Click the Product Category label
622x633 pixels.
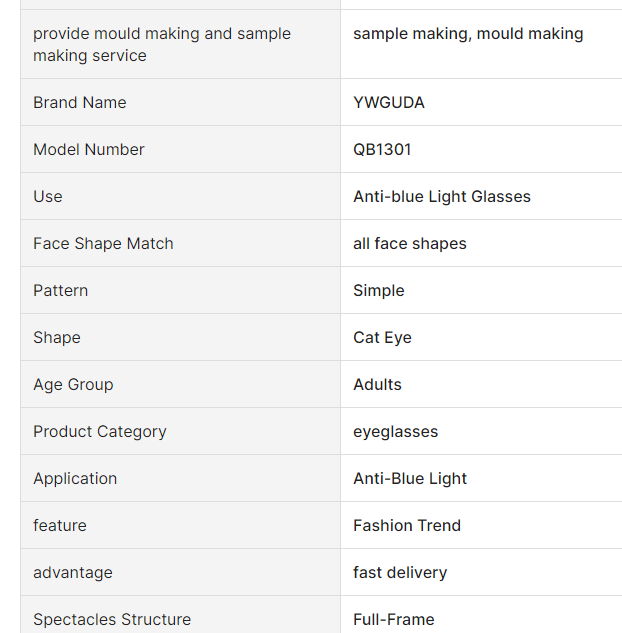100,432
